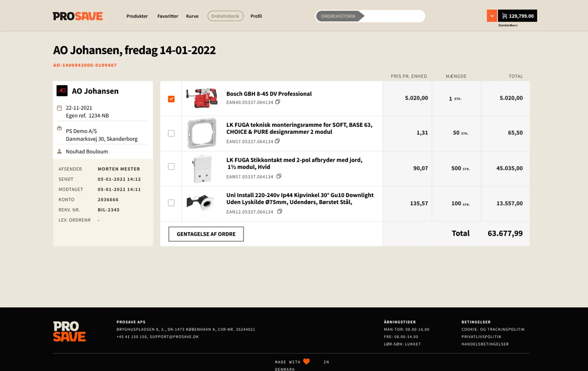Open LK FUGA mounting frame thumbnail
Image resolution: width=588 pixels, height=371 pixels.
(x=202, y=133)
